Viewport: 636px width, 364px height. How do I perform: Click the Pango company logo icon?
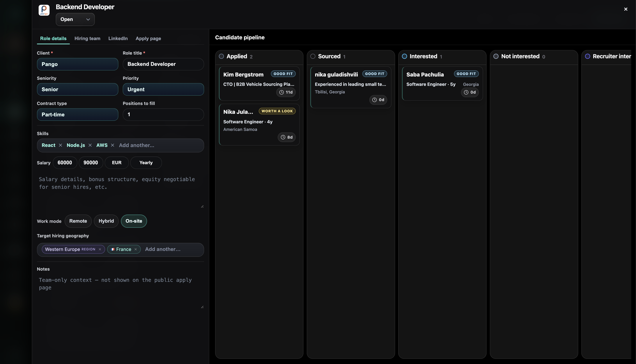(x=44, y=10)
